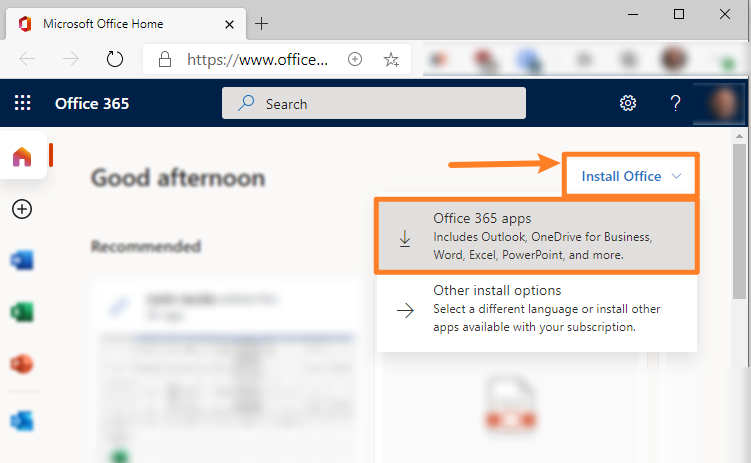Open the Help question mark
The image size is (751, 463).
coord(675,103)
